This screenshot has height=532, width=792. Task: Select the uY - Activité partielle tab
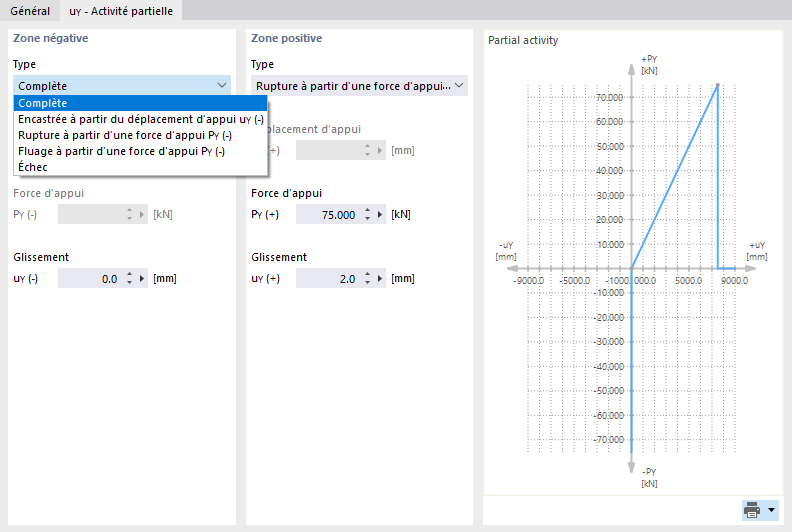pos(119,11)
